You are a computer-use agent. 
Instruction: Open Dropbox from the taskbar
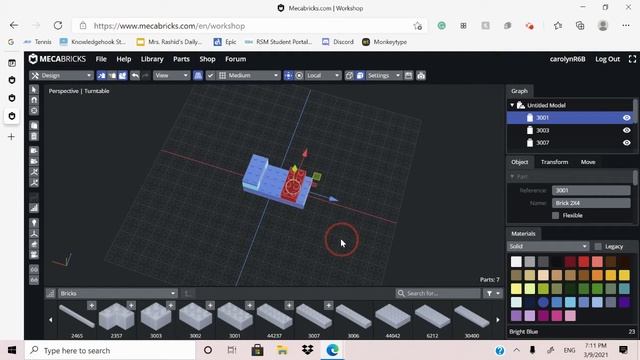pos(307,350)
